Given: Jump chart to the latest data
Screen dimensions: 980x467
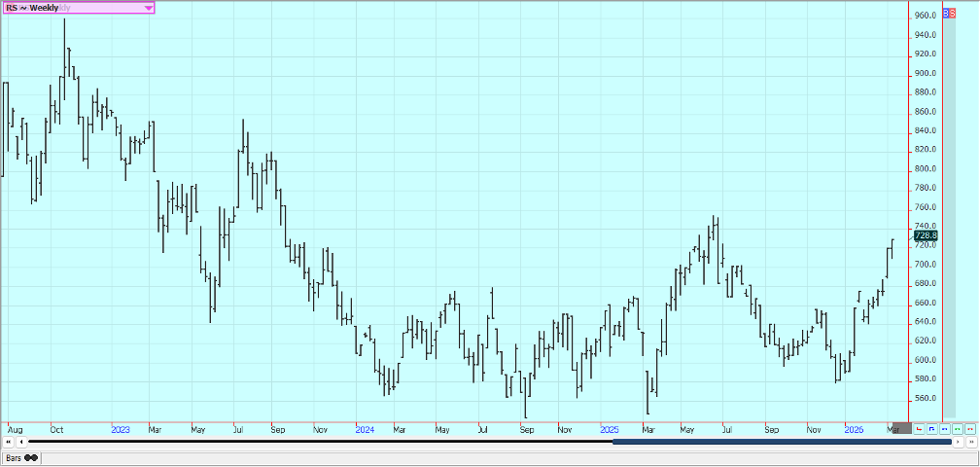Looking at the screenshot, I should pyautogui.click(x=971, y=443).
